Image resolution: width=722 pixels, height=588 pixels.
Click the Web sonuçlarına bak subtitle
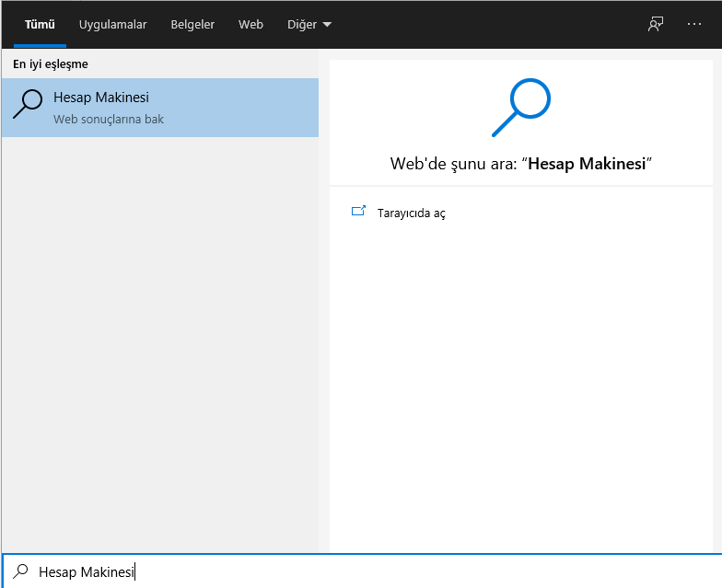[x=109, y=120]
